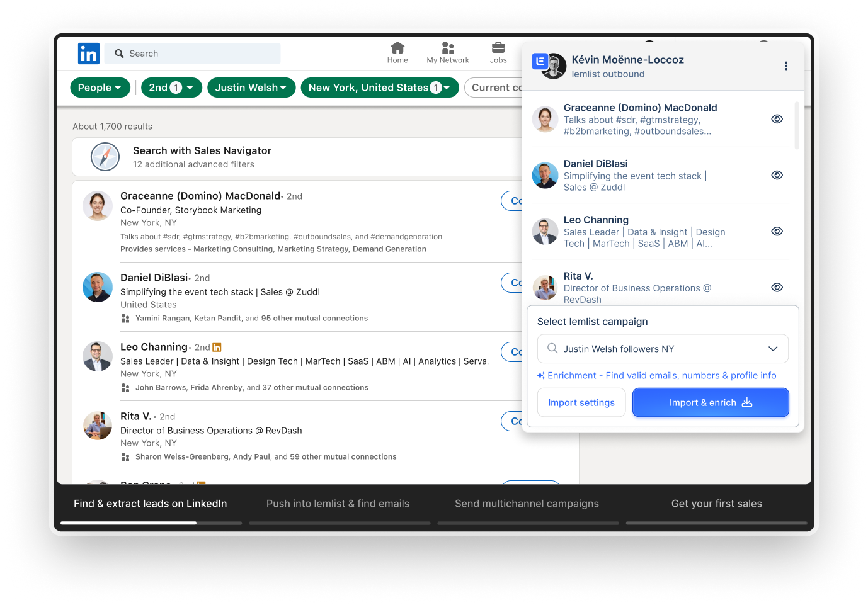Expand the People filter dropdown
The width and height of the screenshot is (868, 605).
click(100, 88)
